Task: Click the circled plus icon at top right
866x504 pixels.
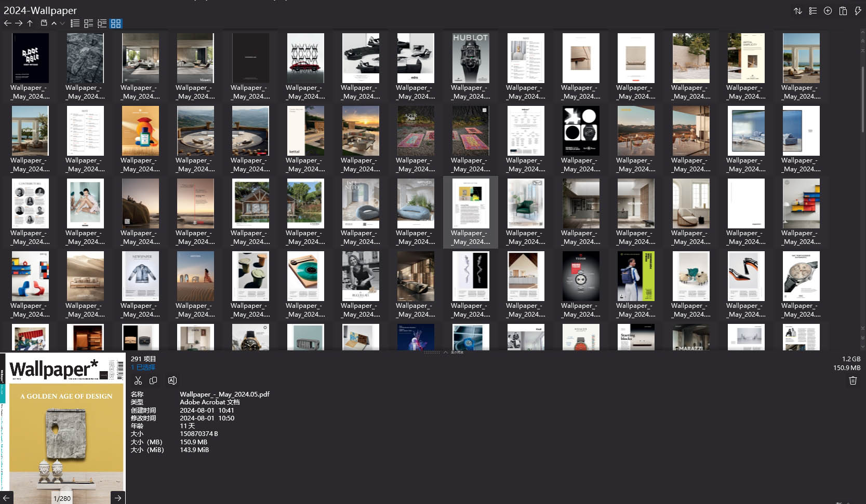Action: coord(828,10)
